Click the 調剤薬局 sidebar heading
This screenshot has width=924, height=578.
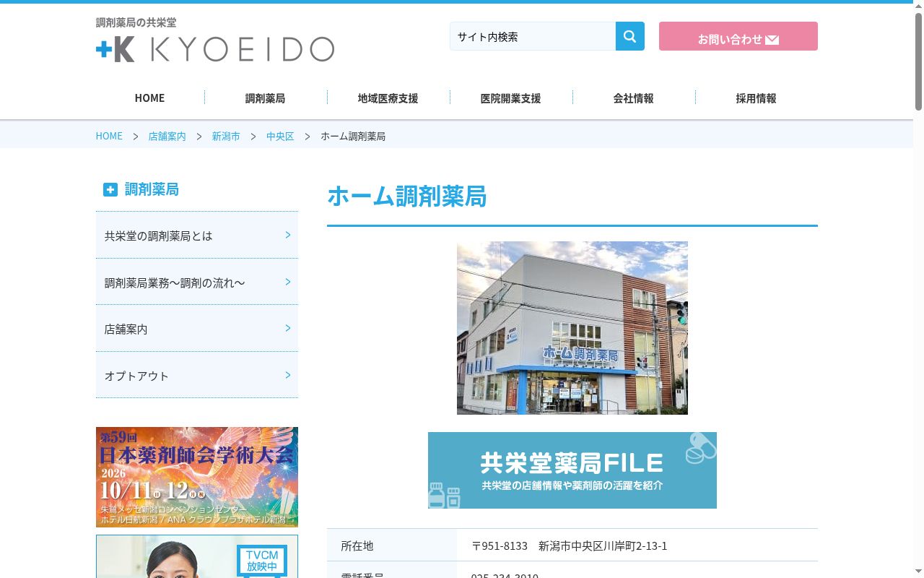click(152, 189)
